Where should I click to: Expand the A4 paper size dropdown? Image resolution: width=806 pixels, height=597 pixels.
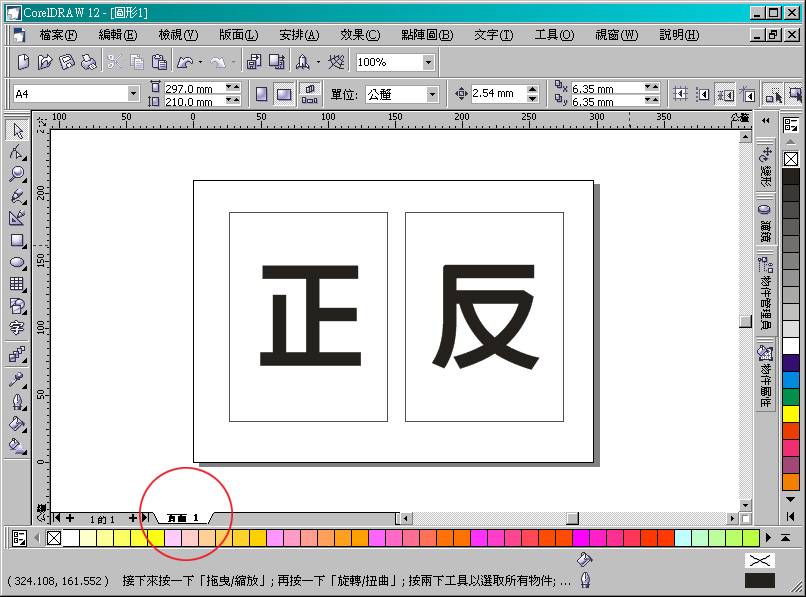tap(133, 94)
